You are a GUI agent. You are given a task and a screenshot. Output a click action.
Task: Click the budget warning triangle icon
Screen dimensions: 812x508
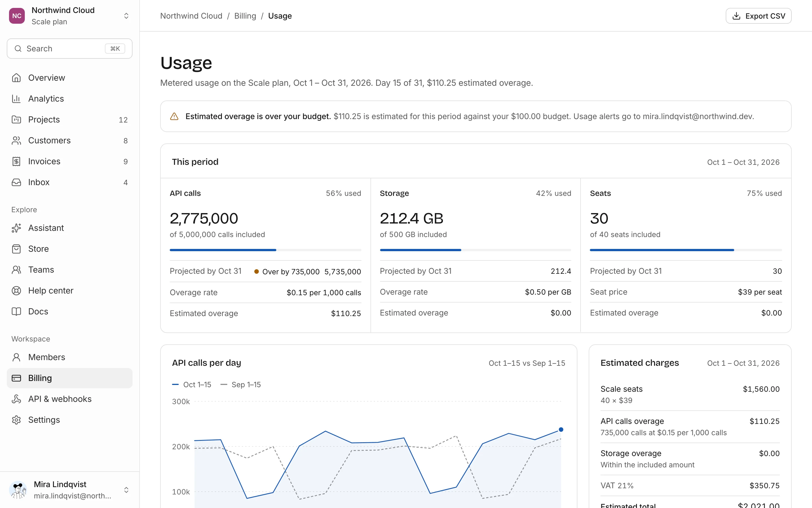click(174, 116)
